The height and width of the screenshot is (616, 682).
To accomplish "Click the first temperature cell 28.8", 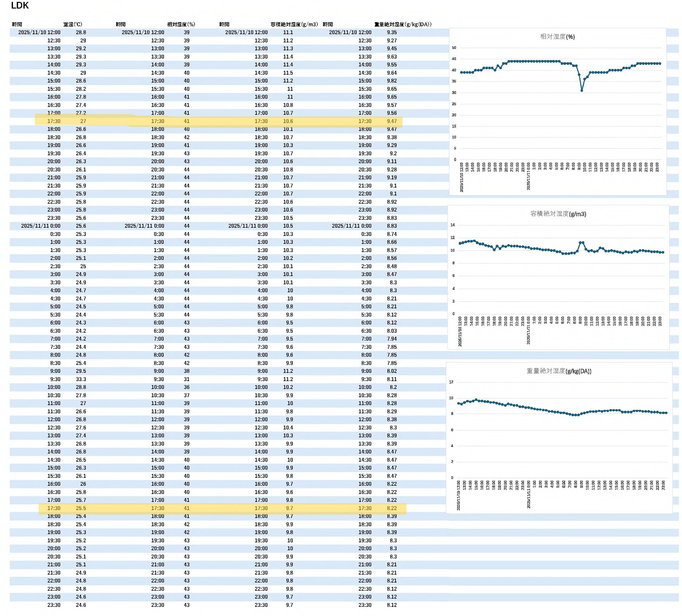I will (x=81, y=33).
